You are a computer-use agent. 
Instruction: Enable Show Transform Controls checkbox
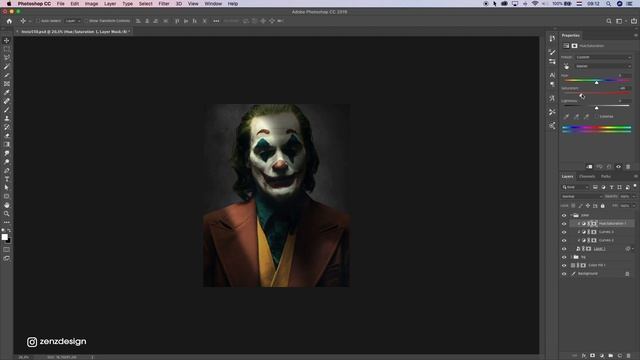point(86,21)
